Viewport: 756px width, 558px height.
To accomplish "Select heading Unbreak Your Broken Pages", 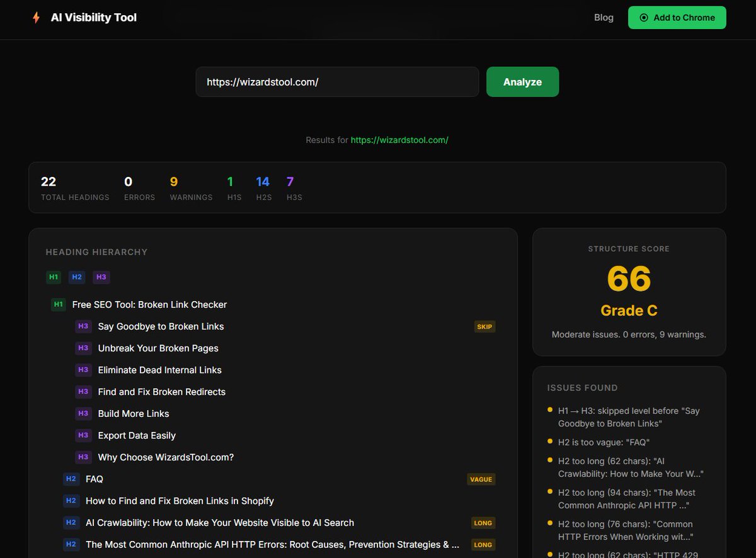I will point(158,348).
